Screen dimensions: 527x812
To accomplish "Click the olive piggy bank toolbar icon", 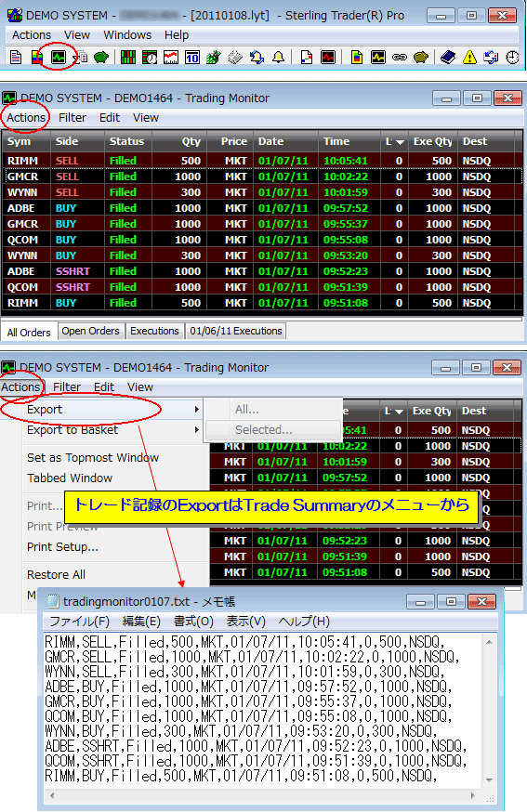I will pyautogui.click(x=421, y=57).
